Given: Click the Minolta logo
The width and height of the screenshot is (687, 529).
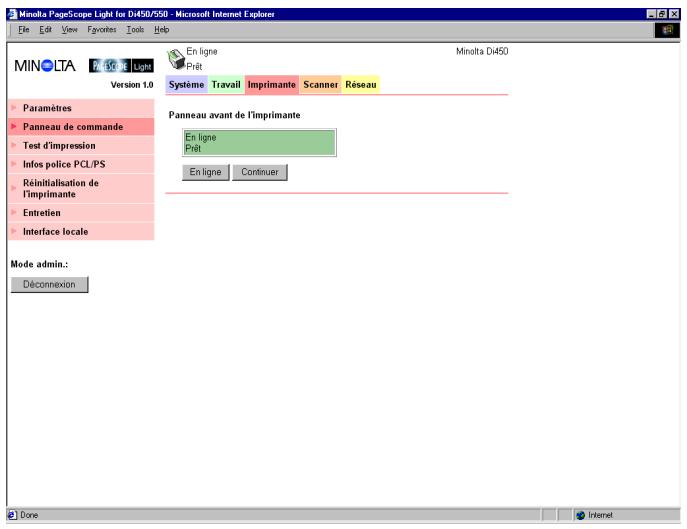Looking at the screenshot, I should [x=45, y=66].
